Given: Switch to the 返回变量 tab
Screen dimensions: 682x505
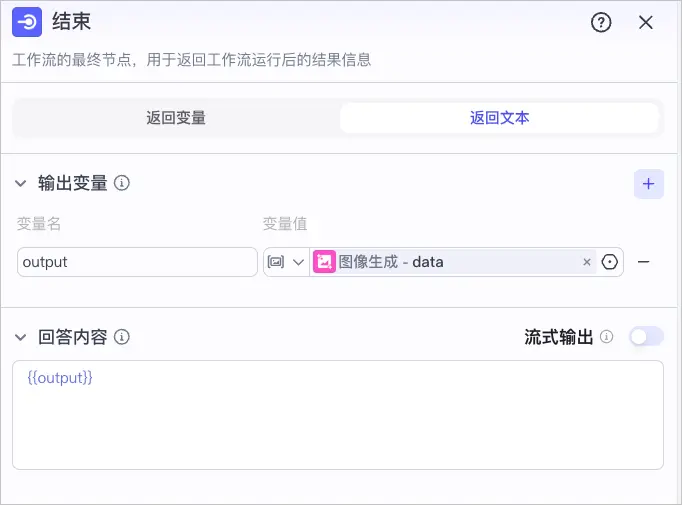Looking at the screenshot, I should point(176,118).
